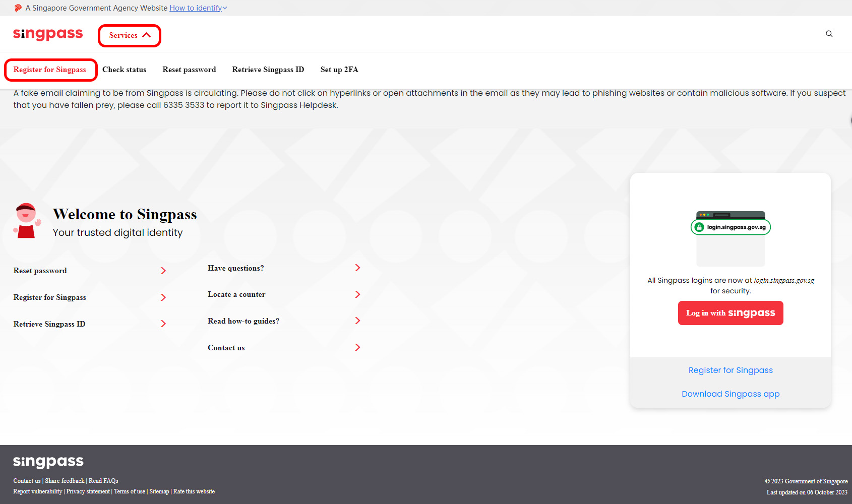Click the Singpass logo in the header
The width and height of the screenshot is (852, 504).
click(48, 34)
